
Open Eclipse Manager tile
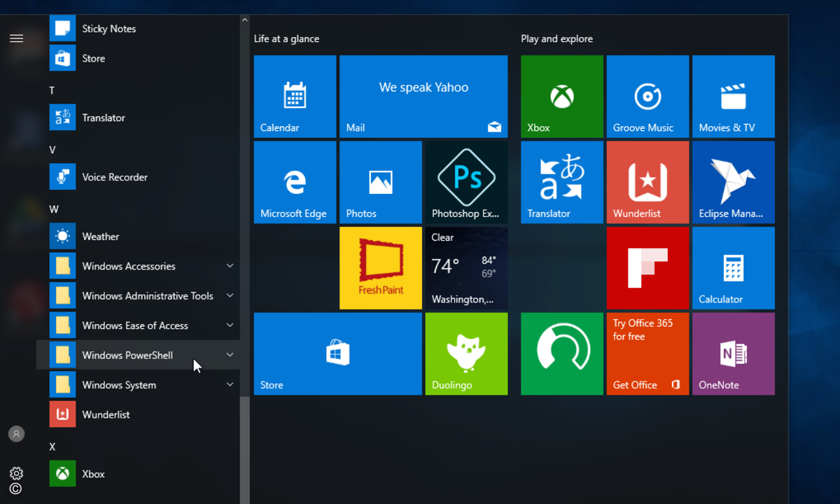734,182
